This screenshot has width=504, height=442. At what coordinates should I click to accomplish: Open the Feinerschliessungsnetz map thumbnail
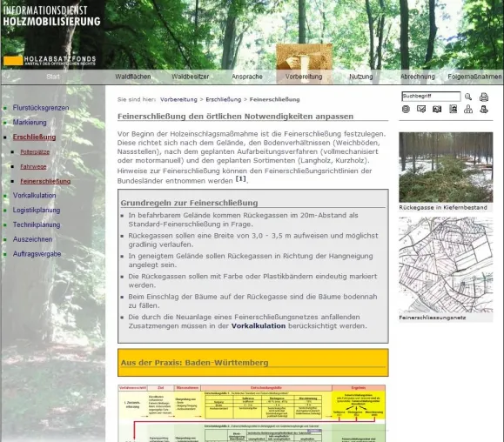[446, 265]
